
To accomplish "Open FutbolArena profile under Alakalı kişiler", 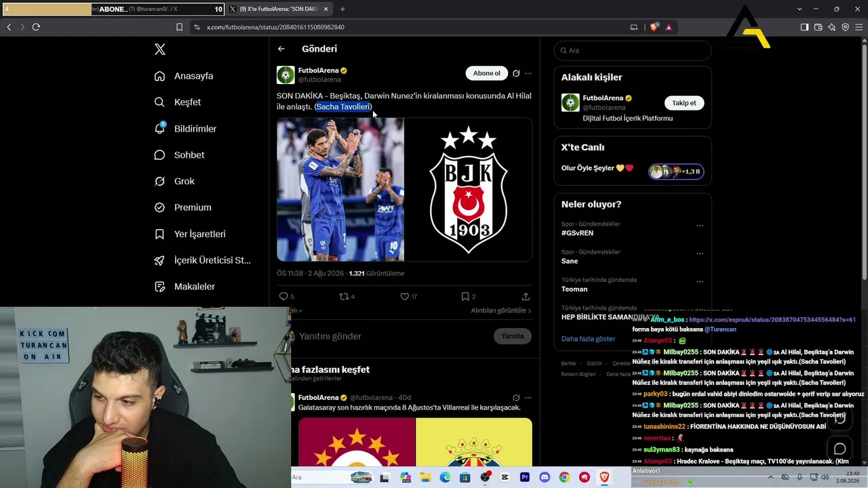I will point(603,98).
